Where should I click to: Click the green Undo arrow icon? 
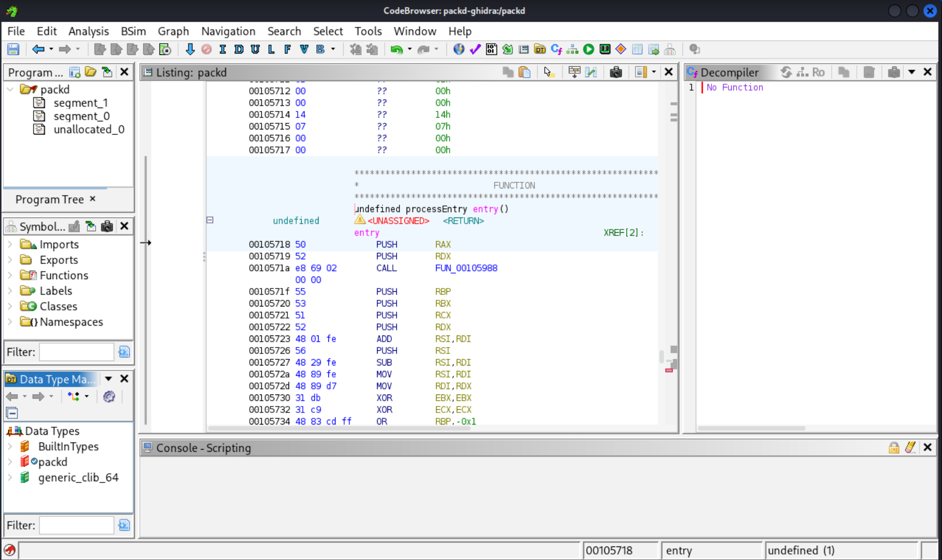point(396,50)
